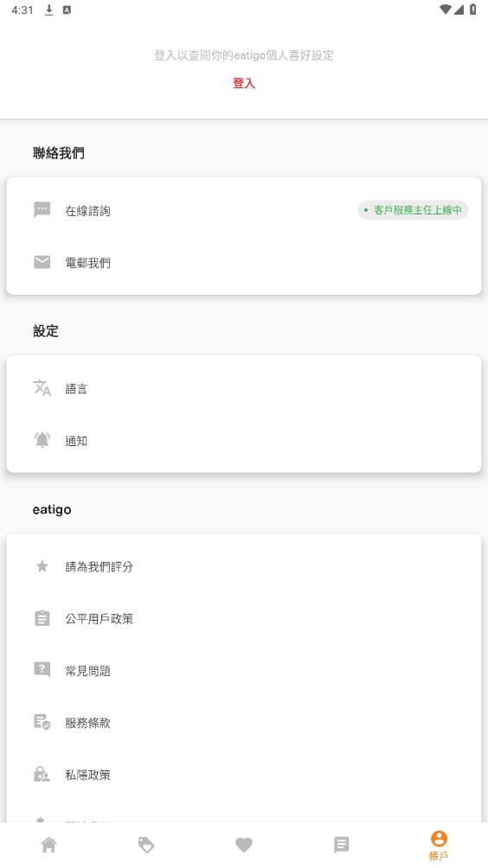The image size is (488, 868).
Task: Tap the red 登入 login link
Action: (244, 83)
